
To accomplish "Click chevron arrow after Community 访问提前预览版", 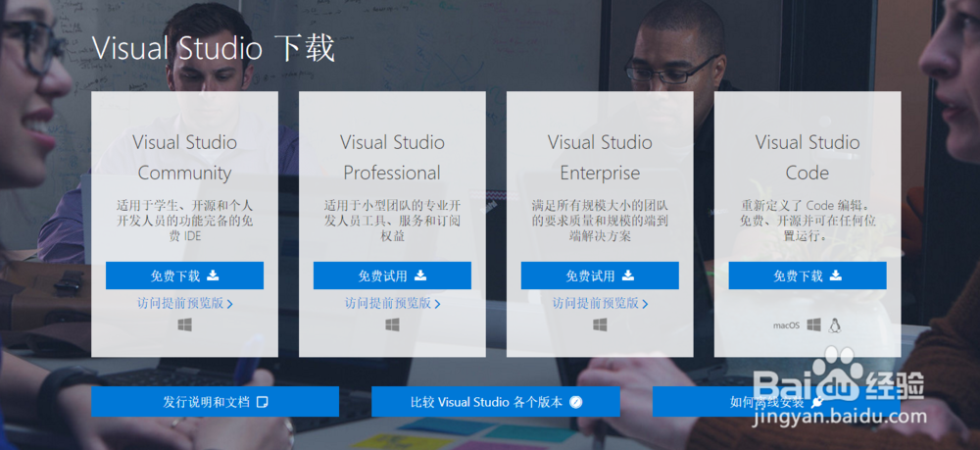I will 230,304.
